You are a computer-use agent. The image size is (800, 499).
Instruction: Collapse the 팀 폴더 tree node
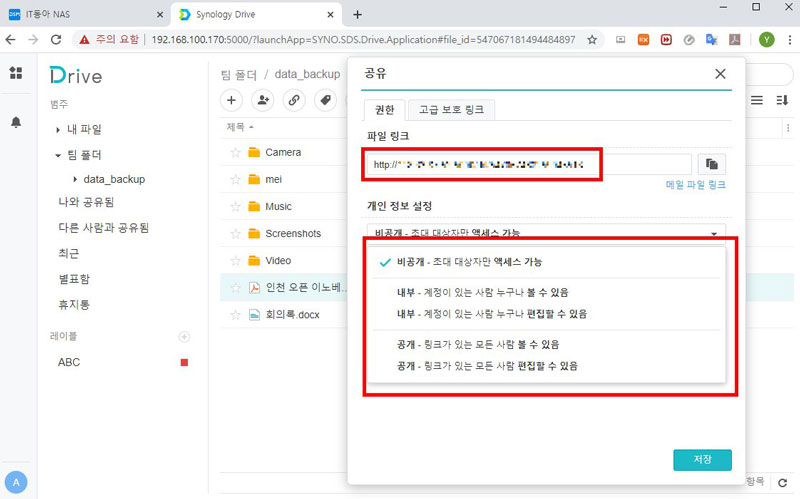tap(59, 155)
